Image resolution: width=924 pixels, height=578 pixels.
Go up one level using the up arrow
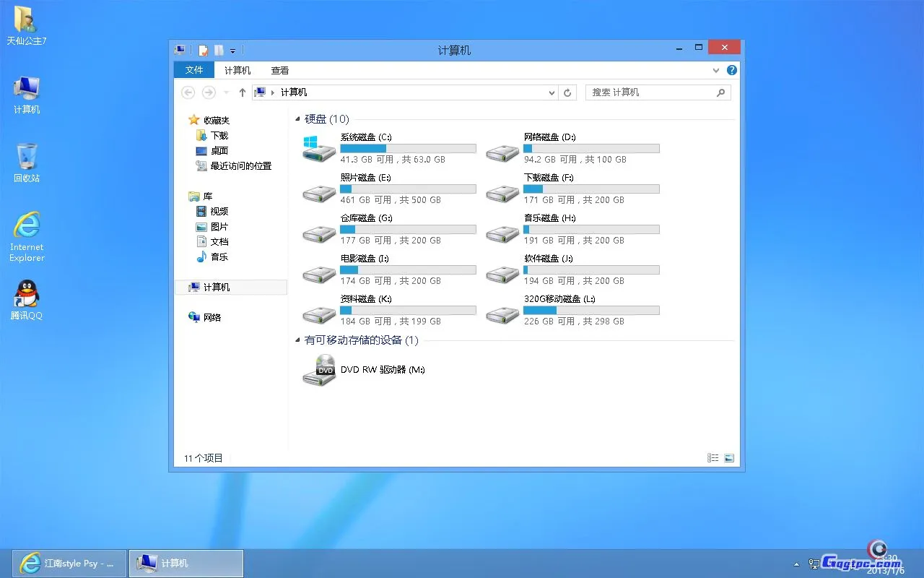(x=242, y=92)
